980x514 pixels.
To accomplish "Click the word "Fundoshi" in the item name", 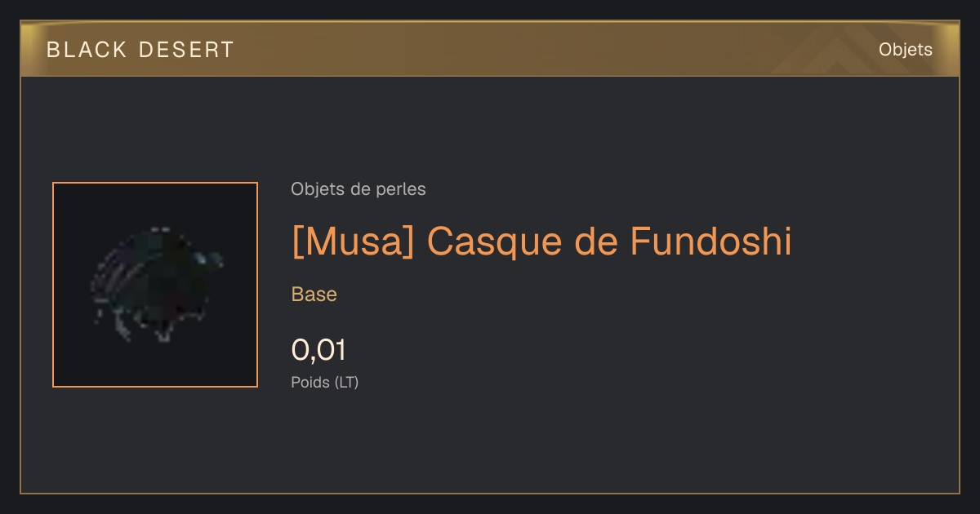I will (710, 241).
